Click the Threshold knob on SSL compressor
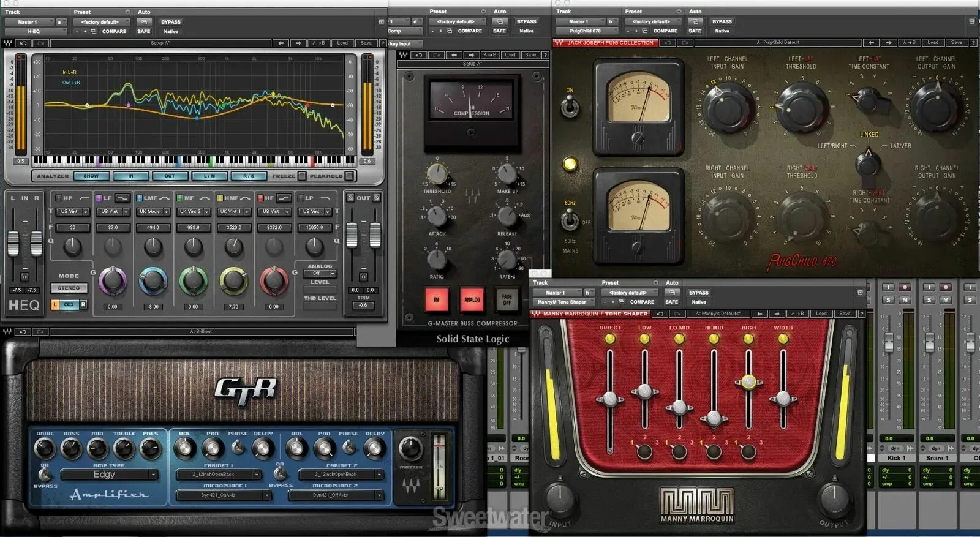Viewport: 980px width, 537px height. [437, 173]
